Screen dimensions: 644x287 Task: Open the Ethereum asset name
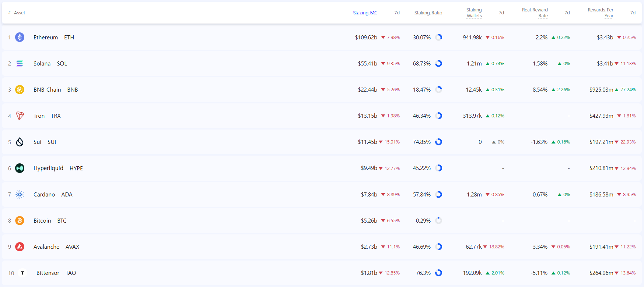coord(46,38)
